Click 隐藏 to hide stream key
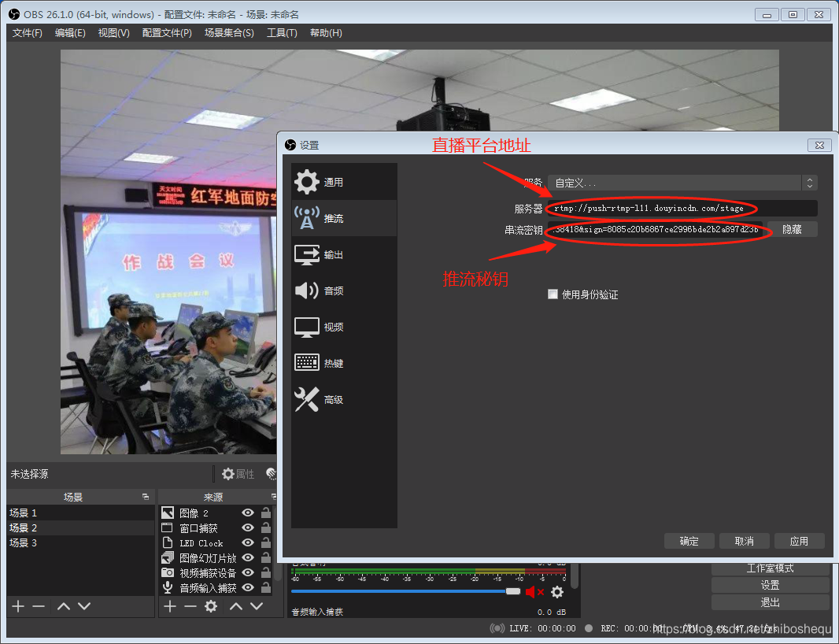Viewport: 839px width, 644px height. [792, 230]
